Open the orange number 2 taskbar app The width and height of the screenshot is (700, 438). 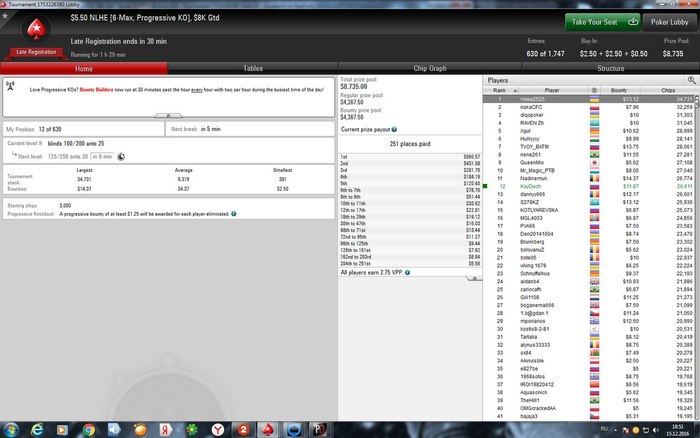[x=243, y=430]
